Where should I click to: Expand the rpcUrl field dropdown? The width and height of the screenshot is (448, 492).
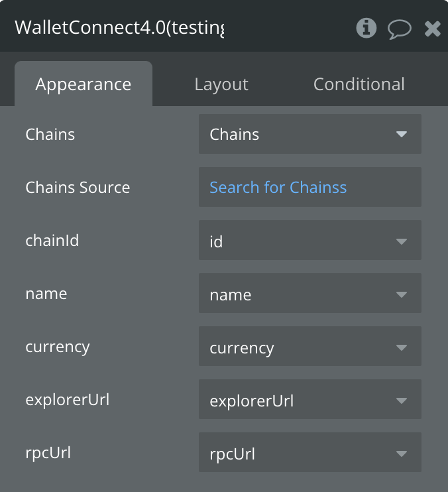[309, 454]
